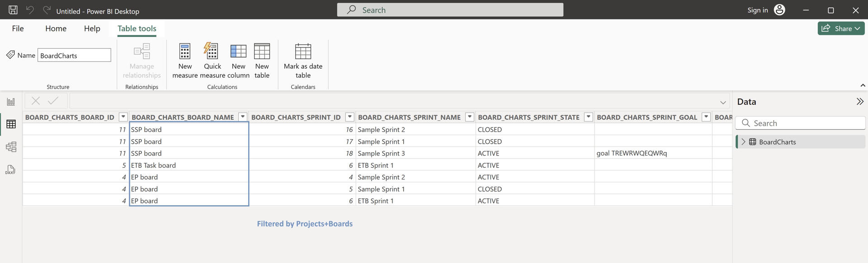
Task: Add a New column
Action: coord(238,52)
